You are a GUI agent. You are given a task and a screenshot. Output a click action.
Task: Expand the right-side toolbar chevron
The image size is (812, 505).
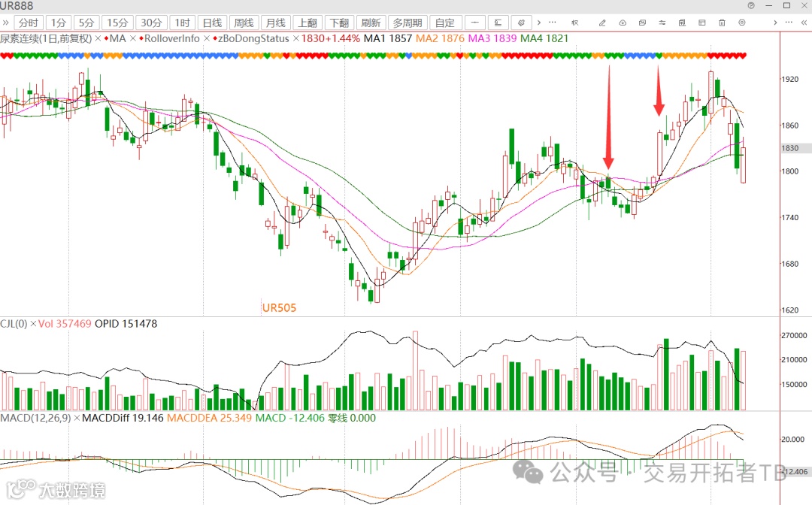tap(775, 23)
